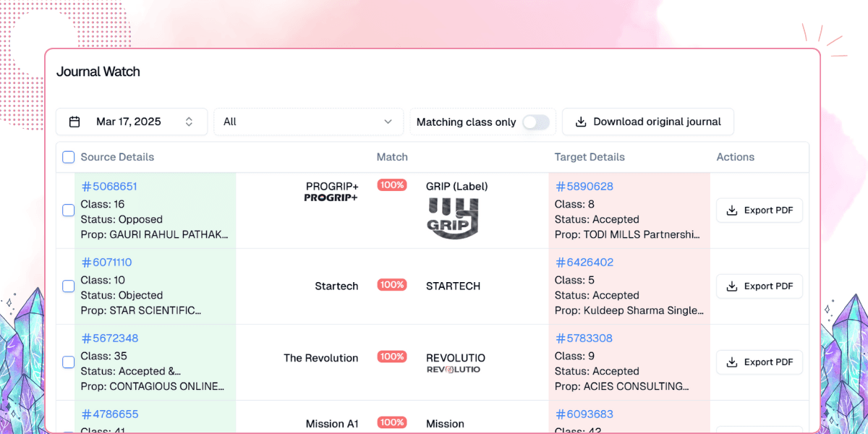This screenshot has width=868, height=434.
Task: Sort by the Source Details column header
Action: [x=117, y=157]
